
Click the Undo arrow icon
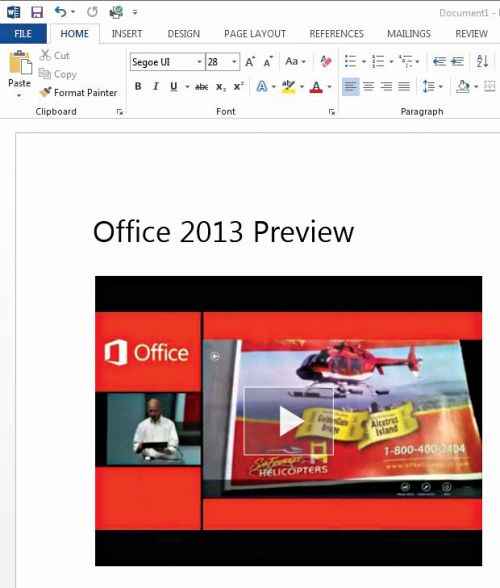pyautogui.click(x=60, y=12)
